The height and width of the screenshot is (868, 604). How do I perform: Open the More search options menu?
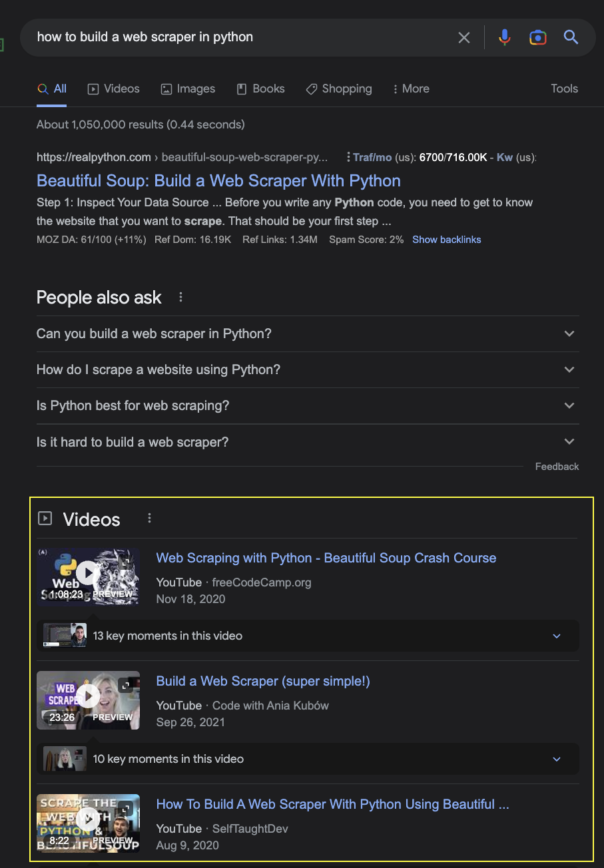(x=411, y=89)
